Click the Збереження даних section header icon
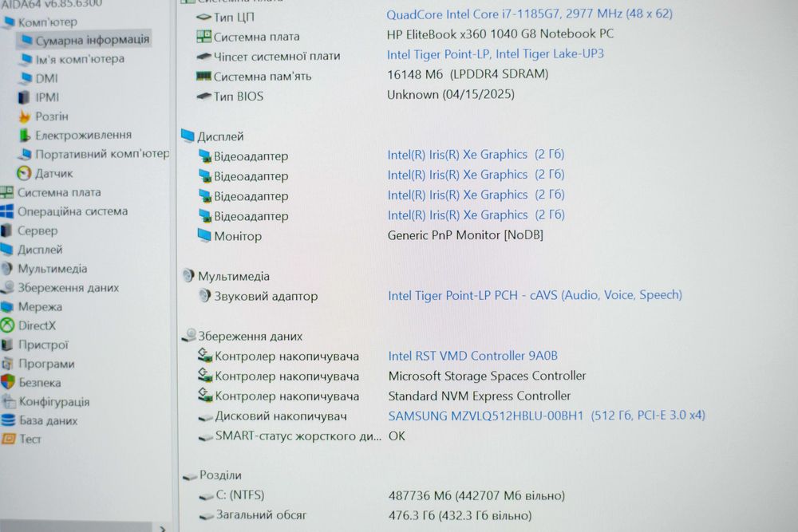Viewport: 798px width, 532px height. click(x=189, y=335)
